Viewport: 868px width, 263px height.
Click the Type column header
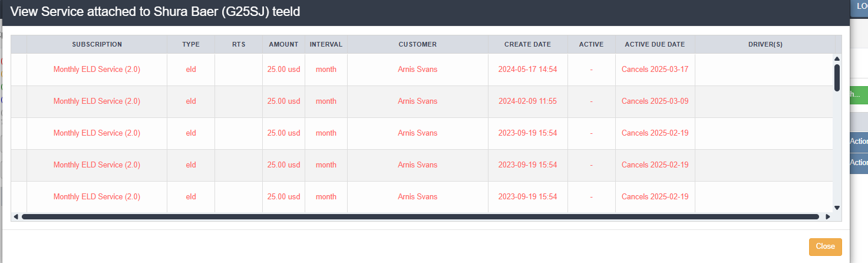pos(191,44)
